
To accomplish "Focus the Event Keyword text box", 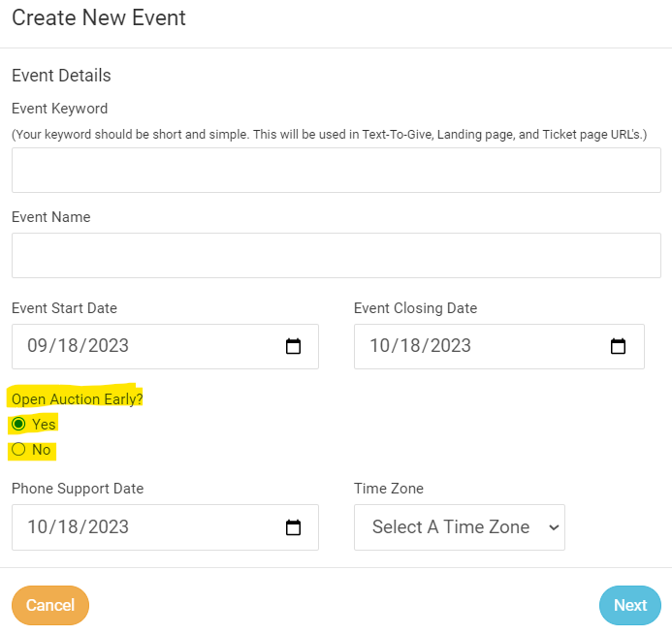I will click(x=336, y=170).
